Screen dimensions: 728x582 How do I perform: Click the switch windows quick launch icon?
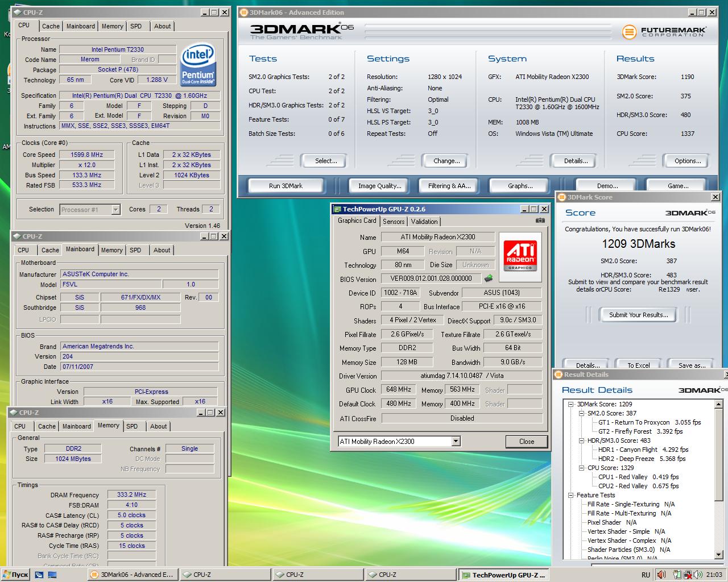(39, 575)
